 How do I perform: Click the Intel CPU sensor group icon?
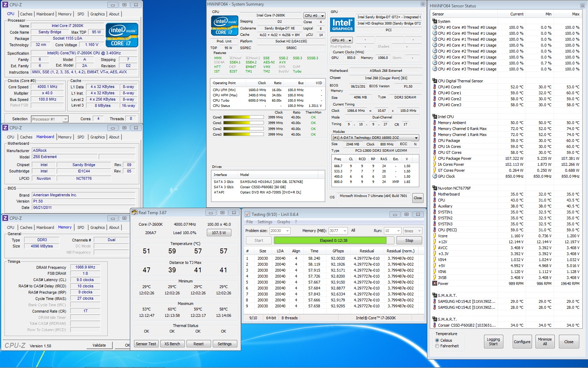[435, 116]
